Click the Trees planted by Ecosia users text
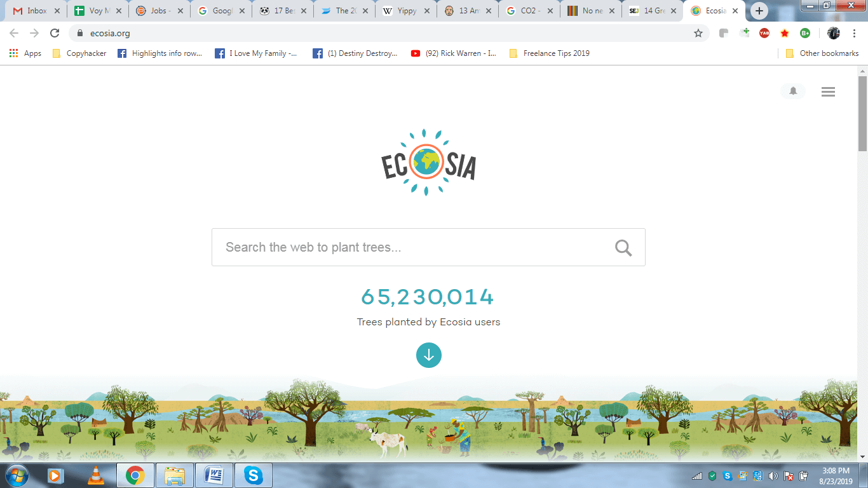The image size is (868, 488). point(429,322)
